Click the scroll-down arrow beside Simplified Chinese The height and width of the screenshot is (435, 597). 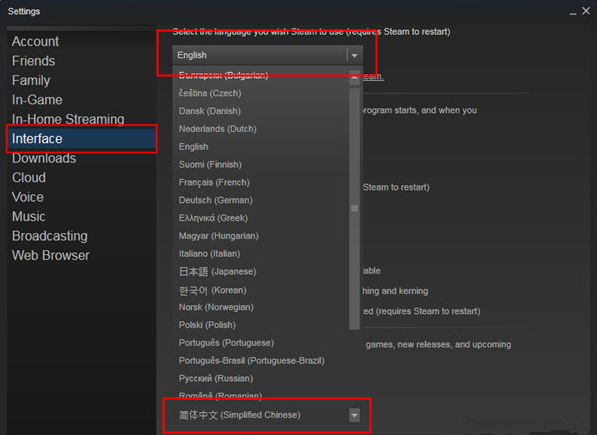(354, 415)
